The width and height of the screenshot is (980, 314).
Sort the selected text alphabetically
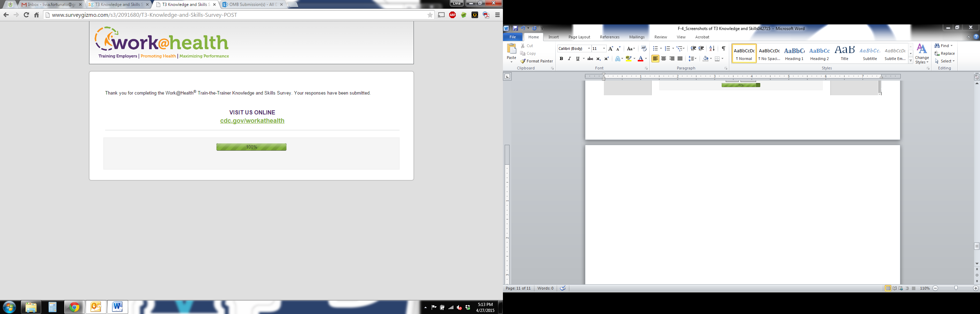click(x=712, y=48)
